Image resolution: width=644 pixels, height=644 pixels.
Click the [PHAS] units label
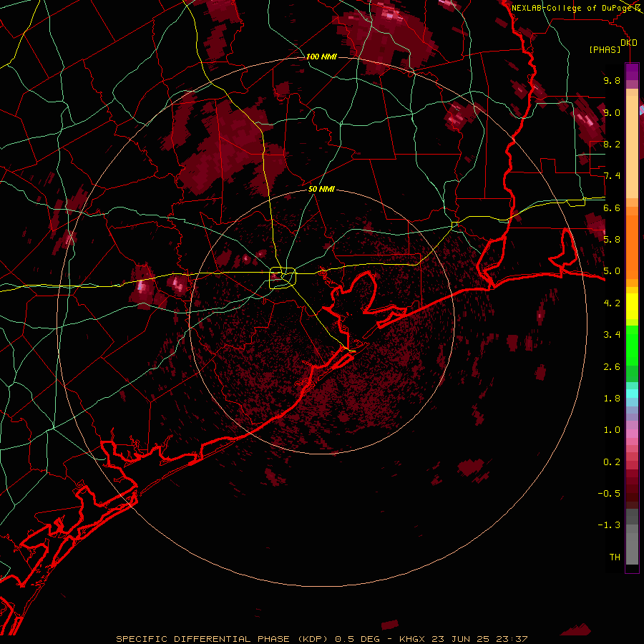coord(605,50)
